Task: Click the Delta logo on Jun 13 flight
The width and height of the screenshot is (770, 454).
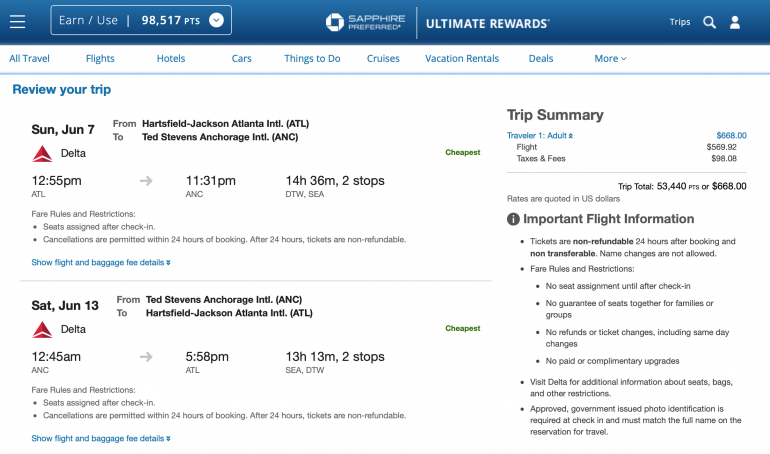Action: tap(42, 329)
